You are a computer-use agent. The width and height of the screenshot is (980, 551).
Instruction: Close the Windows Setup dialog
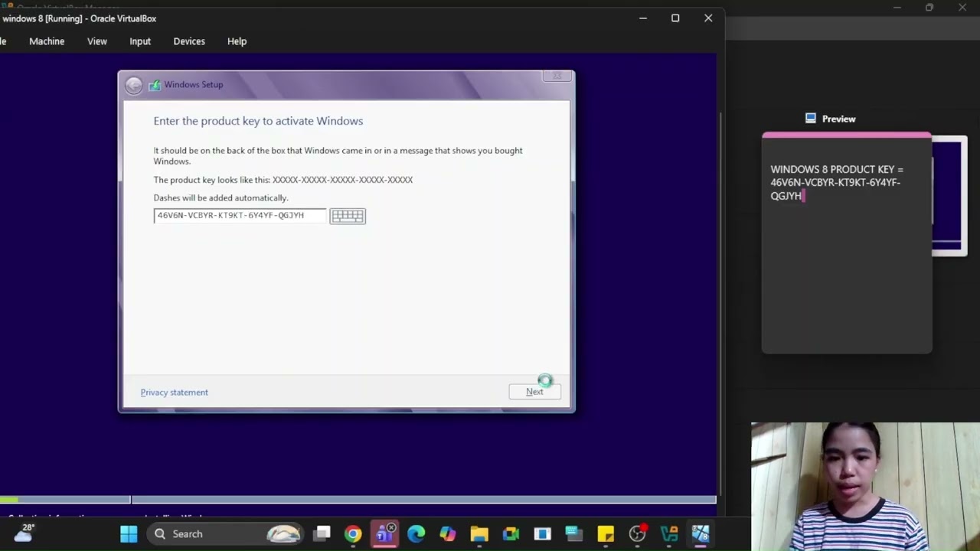[557, 76]
